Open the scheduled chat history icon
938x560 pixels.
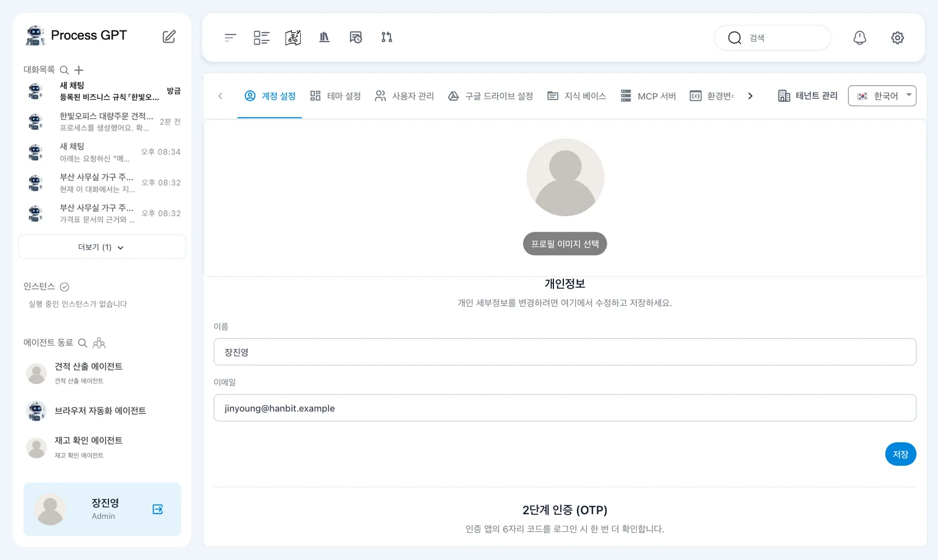tap(356, 37)
